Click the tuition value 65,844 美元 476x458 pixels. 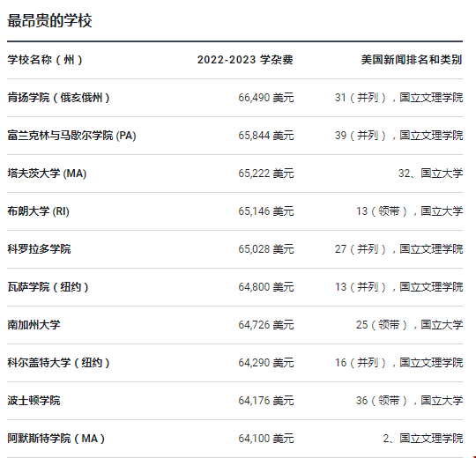pos(266,136)
